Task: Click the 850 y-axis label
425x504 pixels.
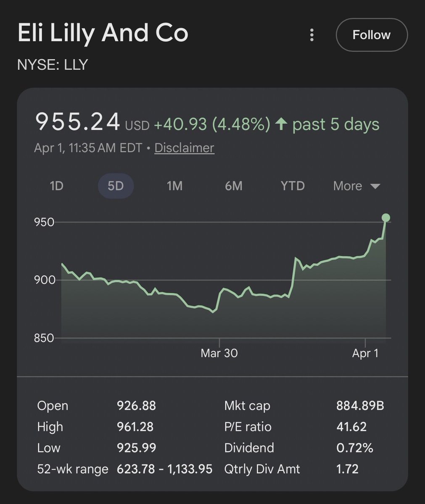Action: (44, 338)
